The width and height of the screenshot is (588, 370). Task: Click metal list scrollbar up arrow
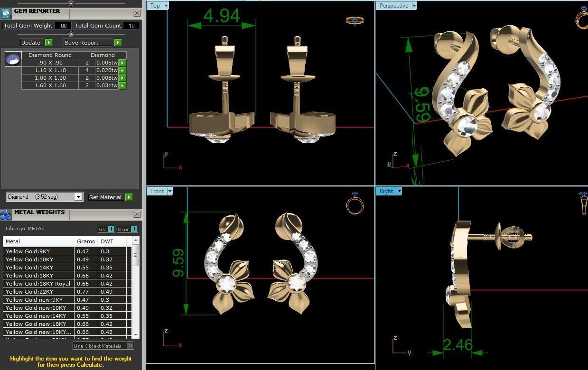136,240
